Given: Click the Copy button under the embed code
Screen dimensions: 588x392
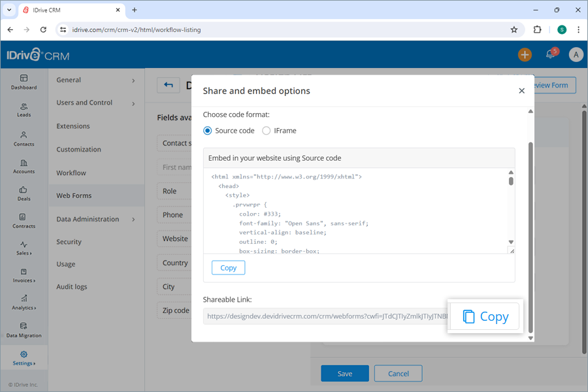Looking at the screenshot, I should (x=228, y=267).
